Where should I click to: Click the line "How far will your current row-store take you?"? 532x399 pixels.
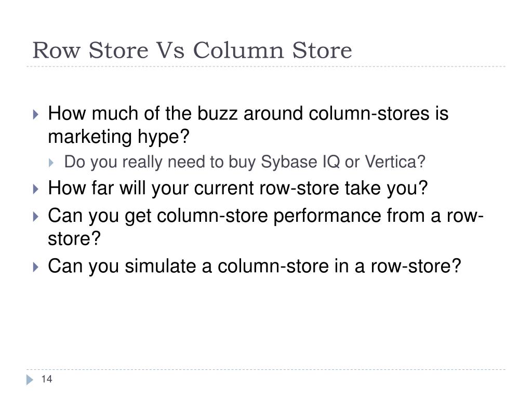click(x=238, y=188)
